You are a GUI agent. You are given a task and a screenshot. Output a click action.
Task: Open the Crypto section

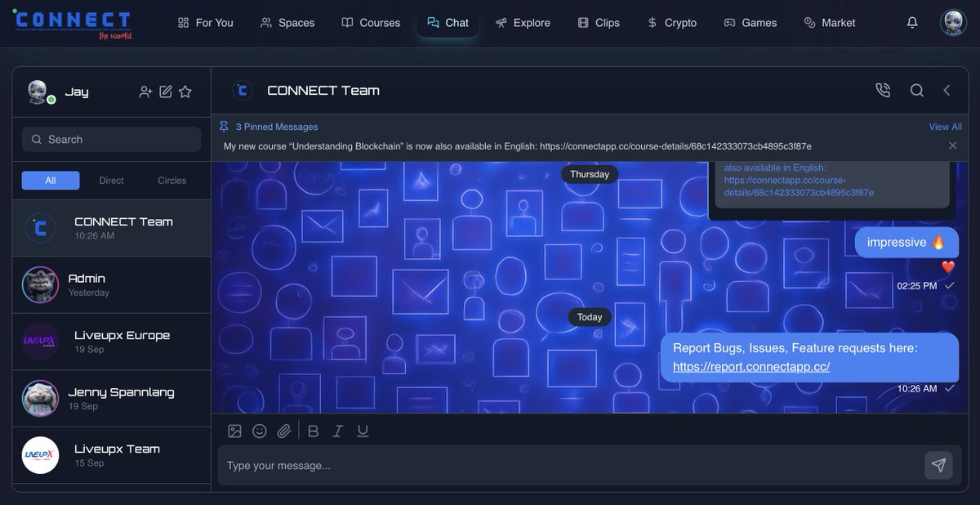[671, 23]
